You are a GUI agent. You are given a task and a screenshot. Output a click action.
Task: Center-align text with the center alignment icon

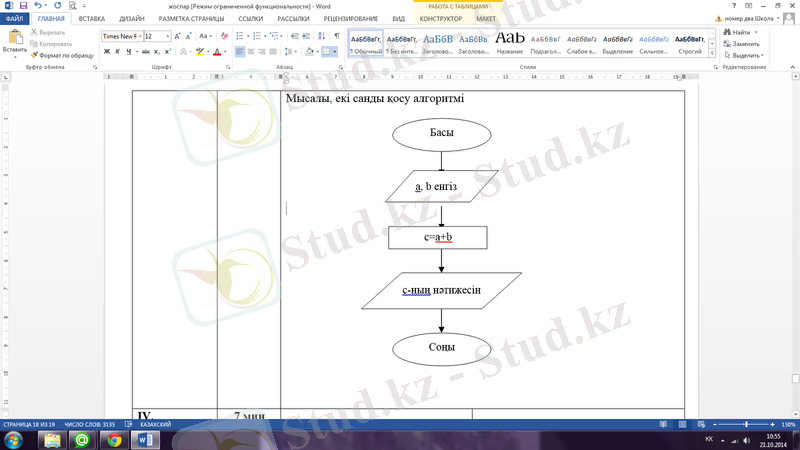(x=252, y=52)
